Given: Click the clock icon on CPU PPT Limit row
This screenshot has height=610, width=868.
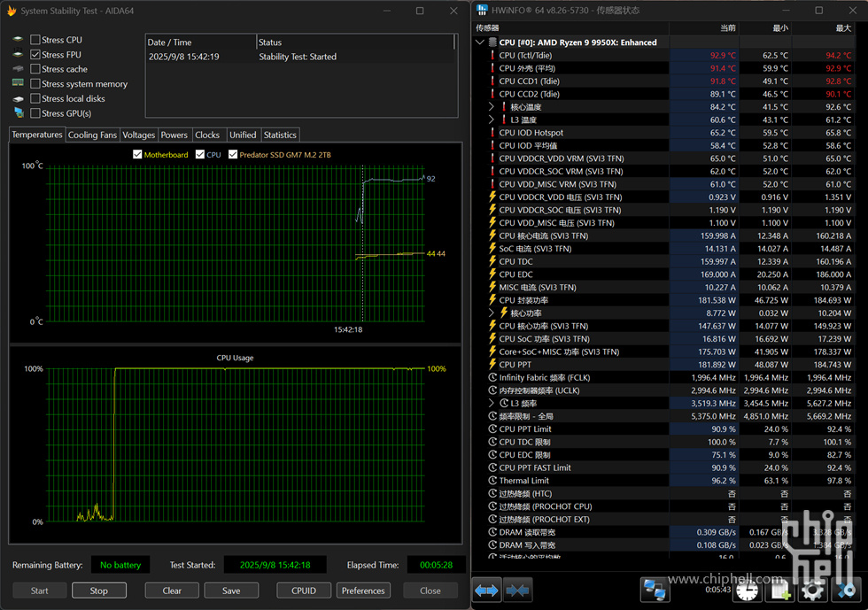Looking at the screenshot, I should click(x=492, y=429).
